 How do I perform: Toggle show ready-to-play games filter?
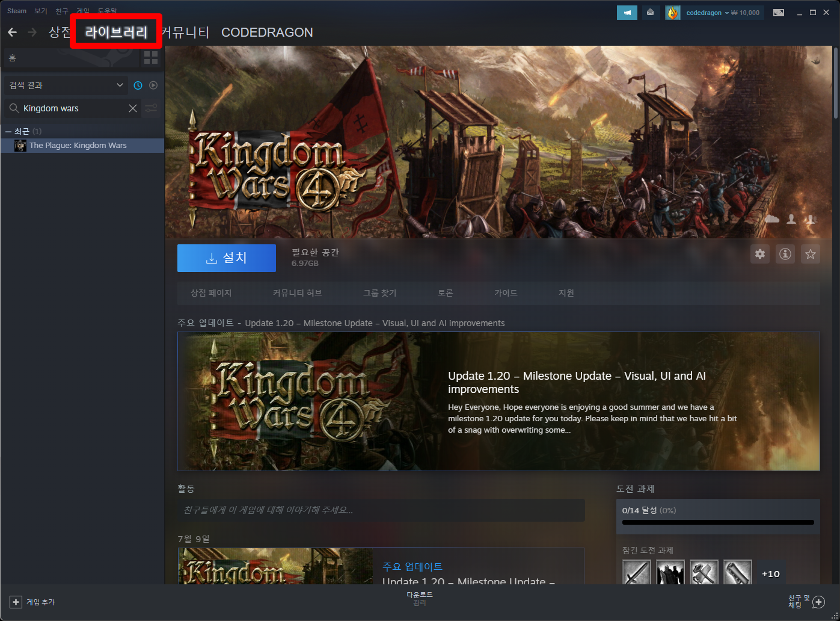153,85
